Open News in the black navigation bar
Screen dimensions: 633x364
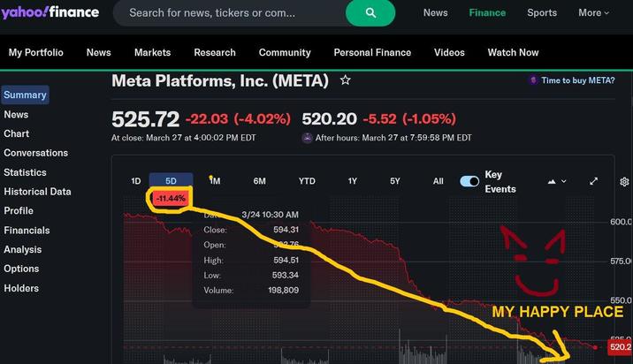pos(98,52)
